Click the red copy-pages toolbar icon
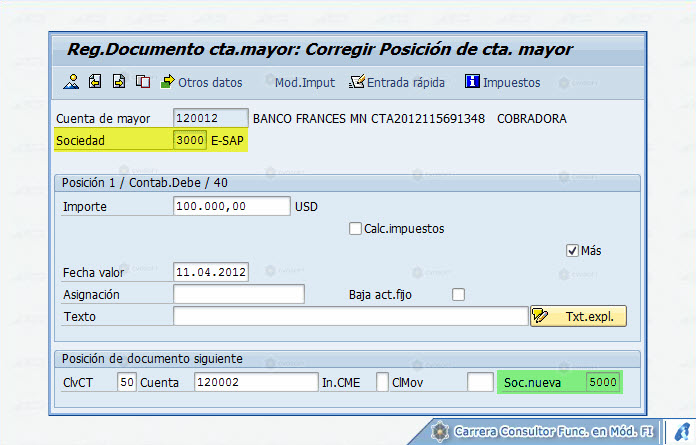This screenshot has height=445, width=696. 143,82
